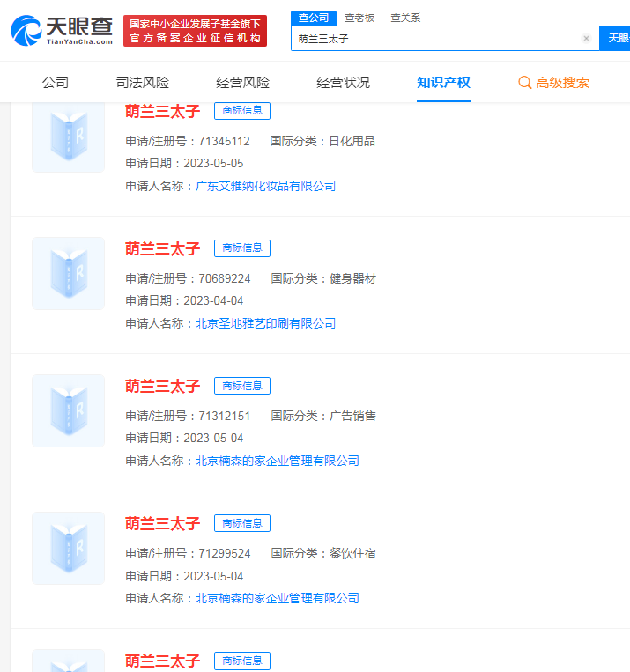
Task: Open trademark thumbnail for registration 71312151
Action: (68, 411)
